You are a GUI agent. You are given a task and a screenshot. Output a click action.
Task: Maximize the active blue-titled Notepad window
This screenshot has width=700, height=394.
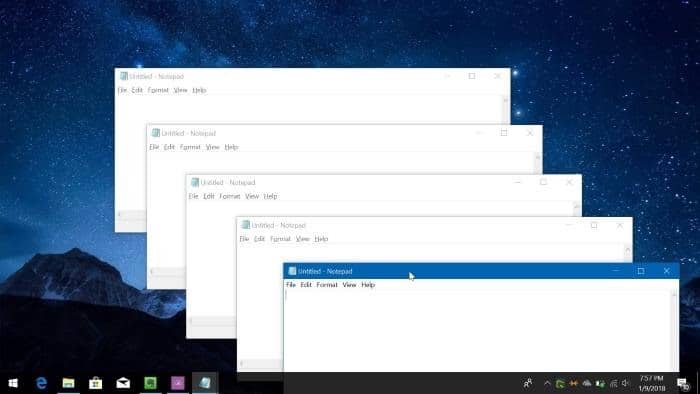pyautogui.click(x=641, y=271)
